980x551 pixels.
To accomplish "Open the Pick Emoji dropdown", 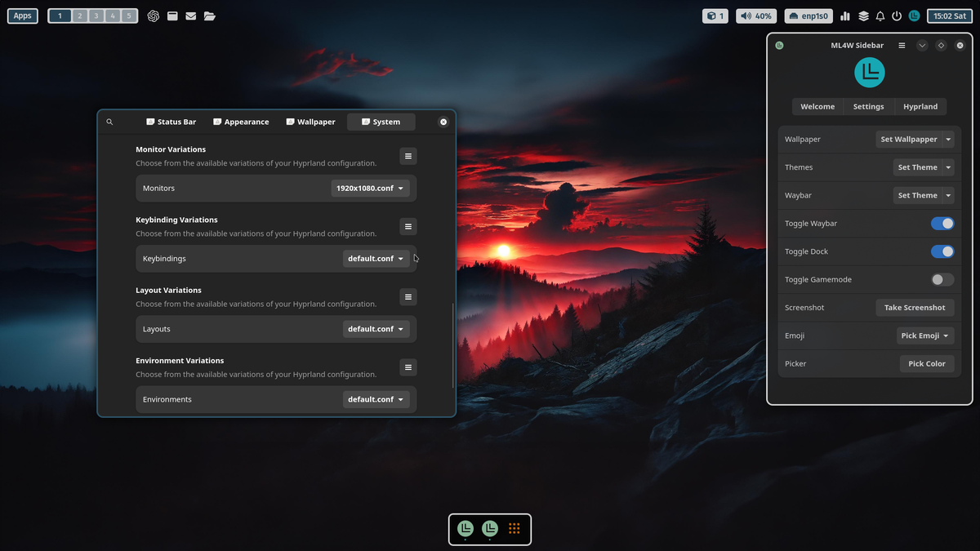I will pyautogui.click(x=925, y=335).
